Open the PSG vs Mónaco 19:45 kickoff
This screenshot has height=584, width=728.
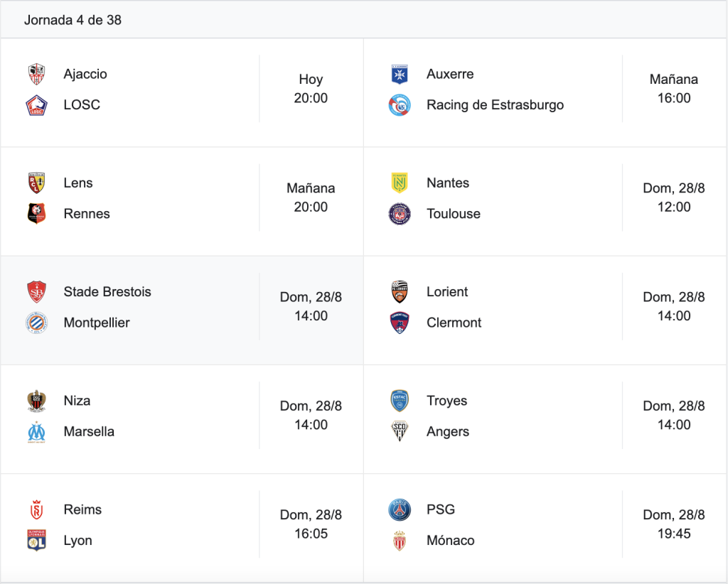674,524
